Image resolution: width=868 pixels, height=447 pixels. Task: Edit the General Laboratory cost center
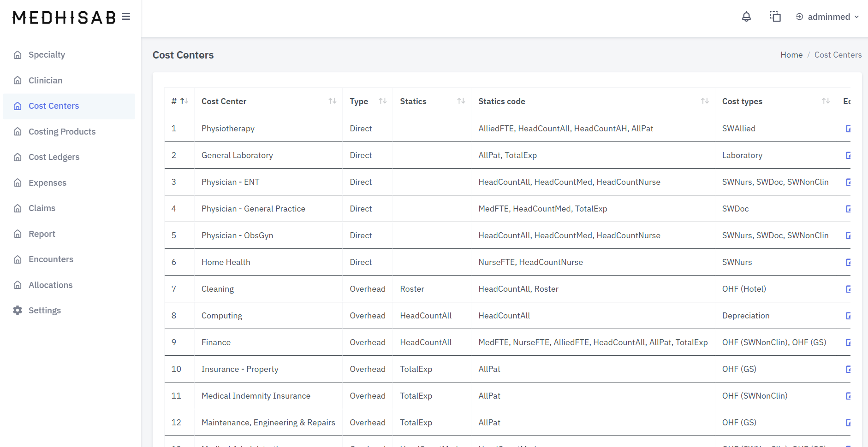coord(848,155)
